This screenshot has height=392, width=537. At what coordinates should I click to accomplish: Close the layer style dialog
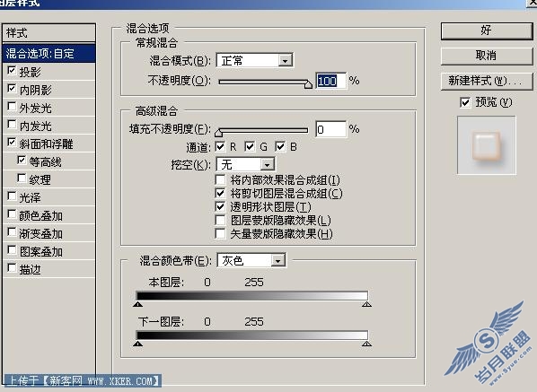[x=532, y=2]
